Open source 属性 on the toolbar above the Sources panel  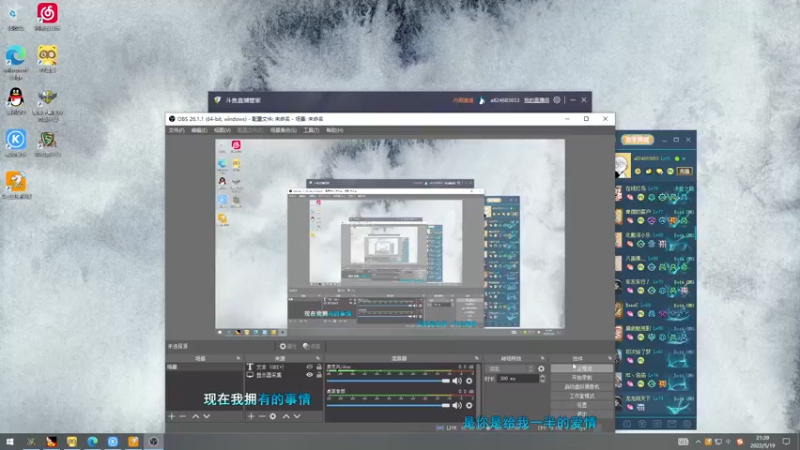(x=288, y=346)
